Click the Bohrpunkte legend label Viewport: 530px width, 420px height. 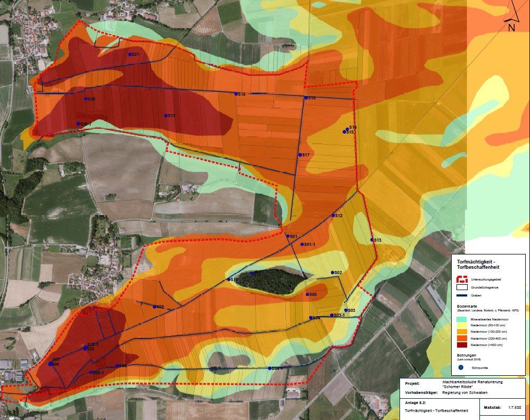pos(479,368)
